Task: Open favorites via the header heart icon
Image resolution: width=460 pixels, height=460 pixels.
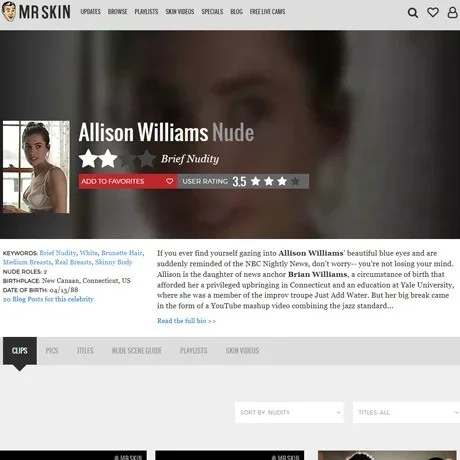Action: (433, 12)
